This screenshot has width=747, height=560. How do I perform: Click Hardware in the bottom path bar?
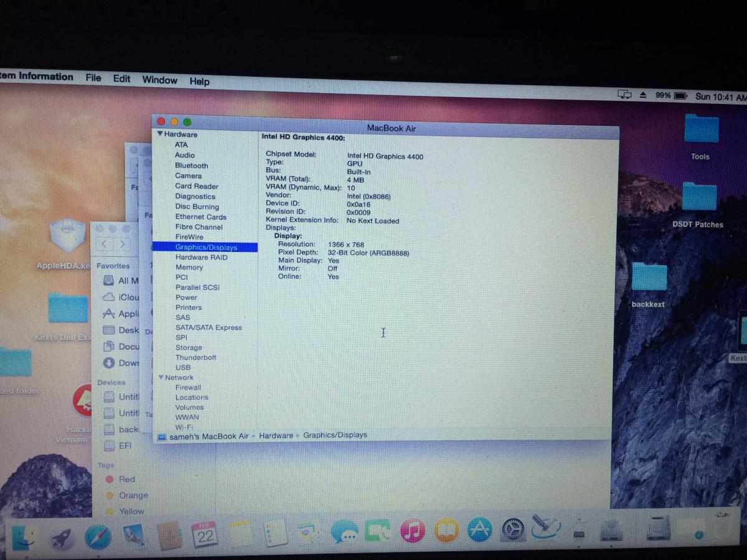(x=276, y=436)
